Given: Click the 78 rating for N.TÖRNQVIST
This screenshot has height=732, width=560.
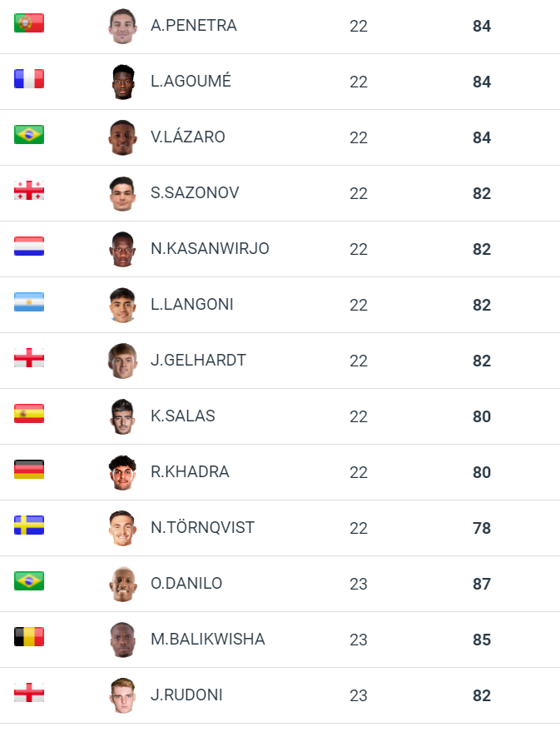Looking at the screenshot, I should pos(482,528).
